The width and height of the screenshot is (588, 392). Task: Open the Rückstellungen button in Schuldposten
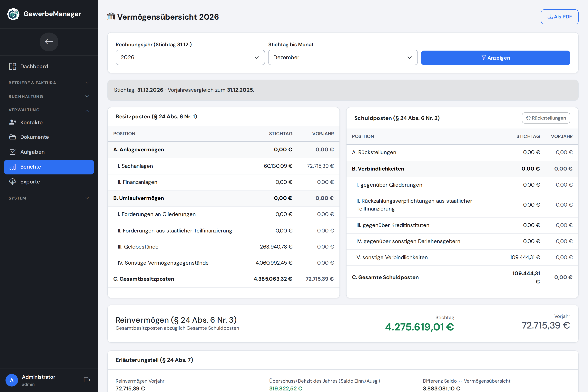pos(546,118)
